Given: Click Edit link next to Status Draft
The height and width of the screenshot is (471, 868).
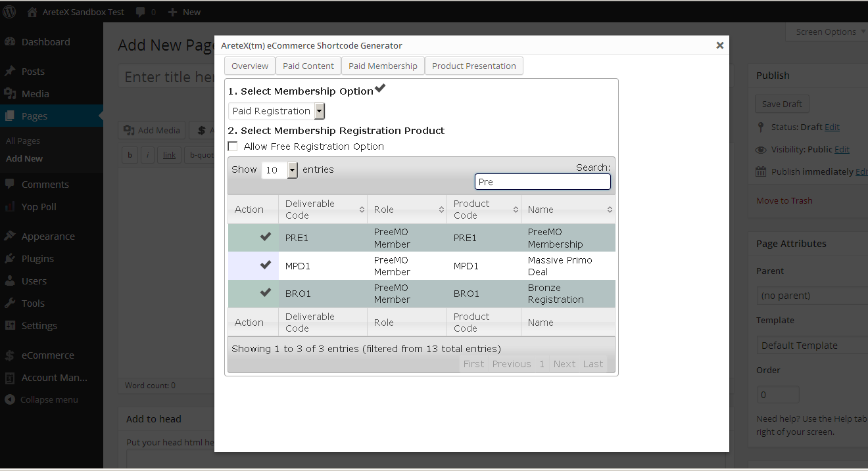Looking at the screenshot, I should point(832,127).
